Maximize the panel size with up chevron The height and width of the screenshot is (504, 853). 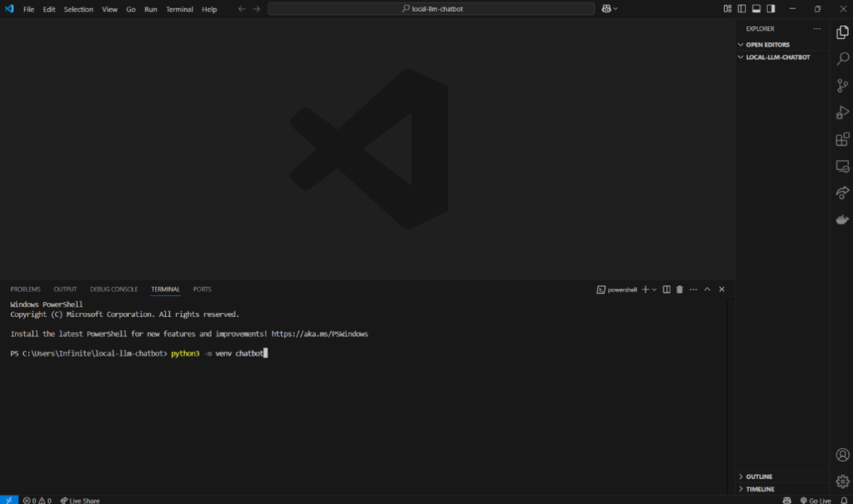click(707, 290)
